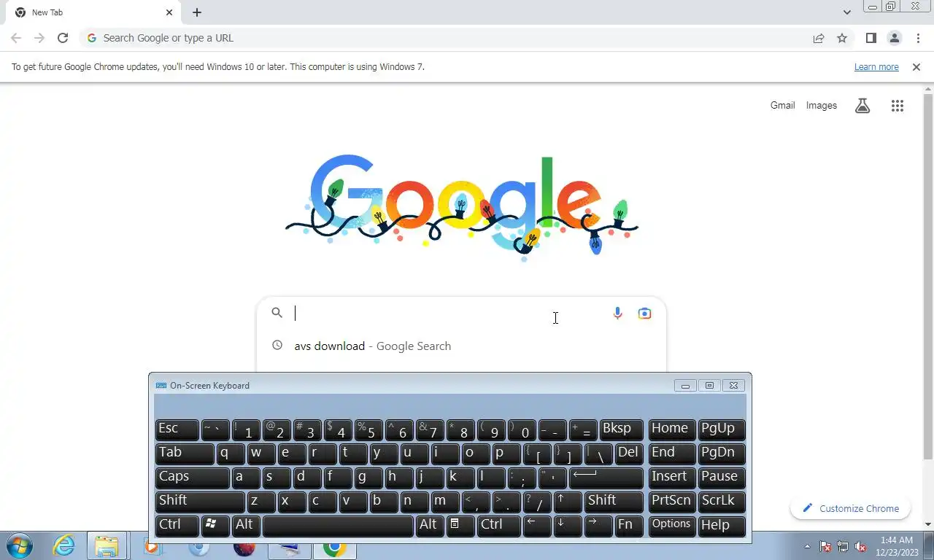Open the Windows Start orb
The height and width of the screenshot is (560, 934).
pyautogui.click(x=19, y=546)
